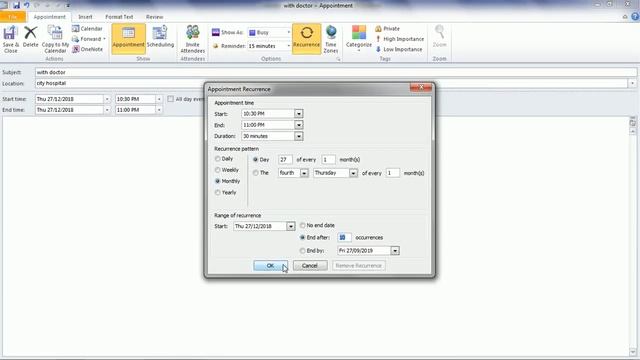This screenshot has width=640, height=360.
Task: Click the Invite Attendees icon
Action: [192, 39]
